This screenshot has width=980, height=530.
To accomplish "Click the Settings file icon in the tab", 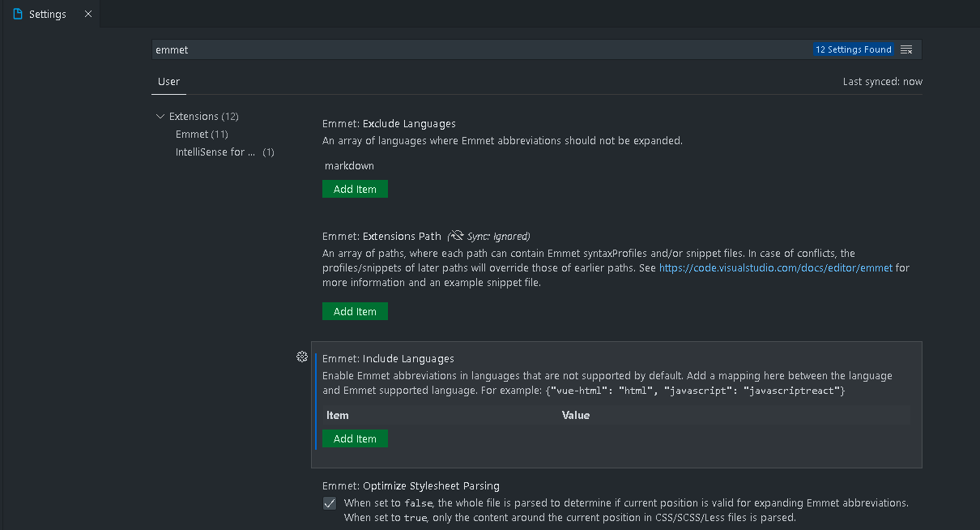I will pos(18,15).
